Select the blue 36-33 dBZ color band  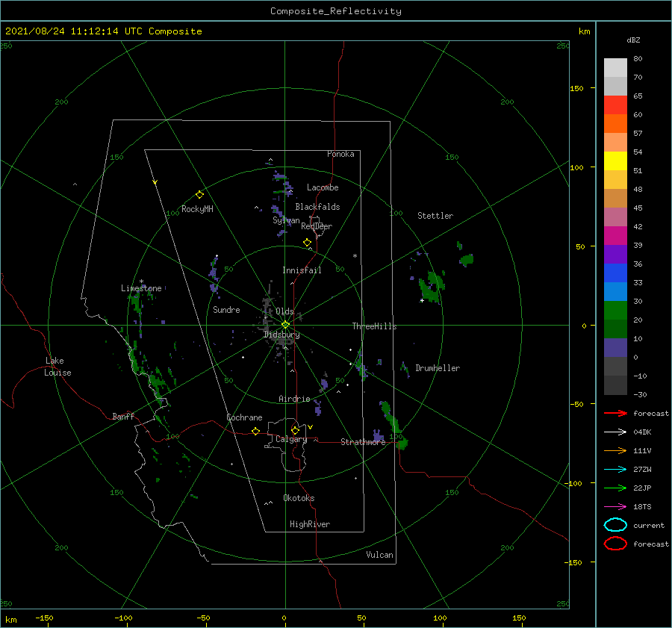tap(615, 273)
